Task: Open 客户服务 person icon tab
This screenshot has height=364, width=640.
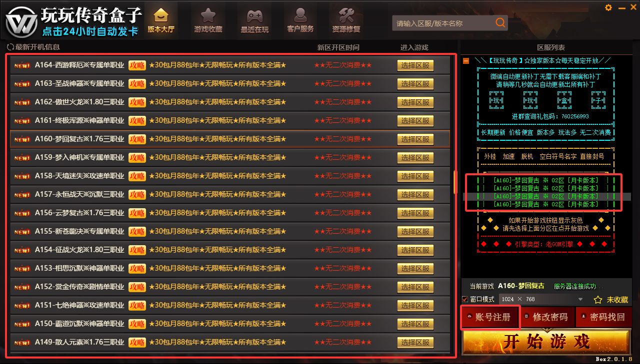Action: 300,20
